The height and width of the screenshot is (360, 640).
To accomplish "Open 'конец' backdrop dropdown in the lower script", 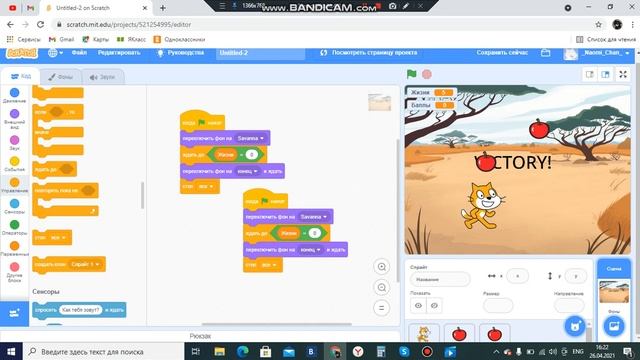I will (311, 249).
